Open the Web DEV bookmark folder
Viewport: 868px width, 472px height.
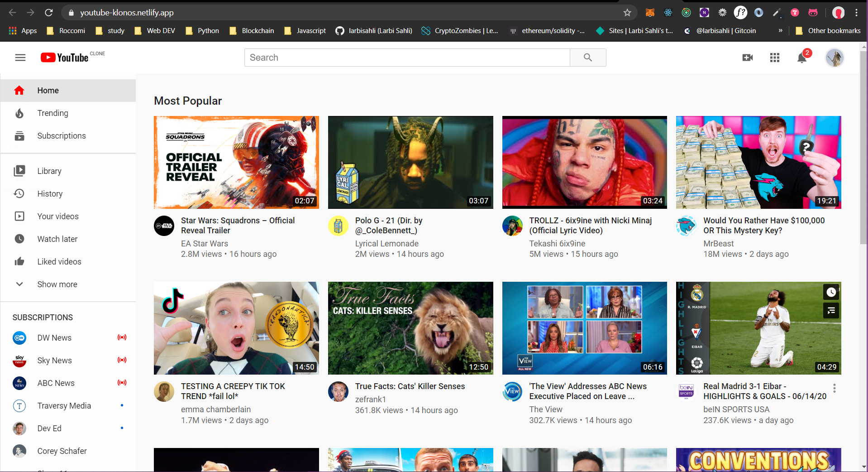pyautogui.click(x=155, y=31)
